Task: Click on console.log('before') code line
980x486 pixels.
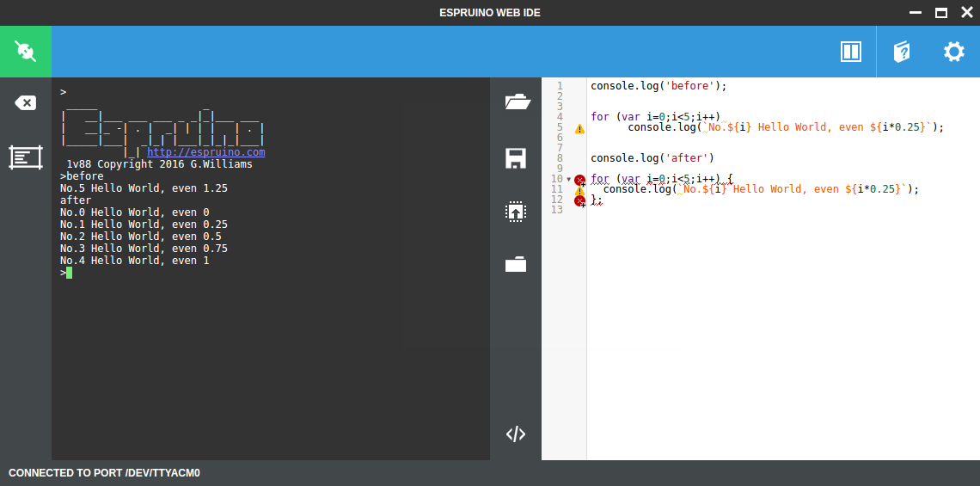Action: pos(658,86)
